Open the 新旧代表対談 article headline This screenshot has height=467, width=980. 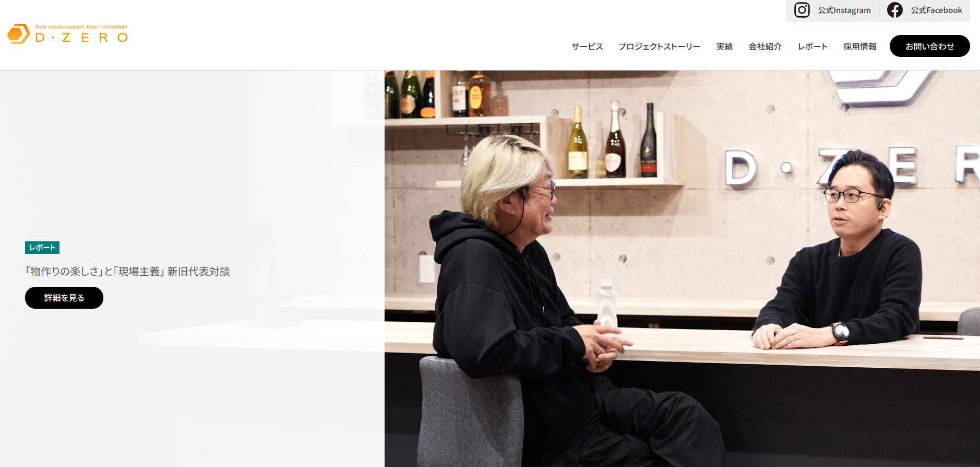pos(128,272)
